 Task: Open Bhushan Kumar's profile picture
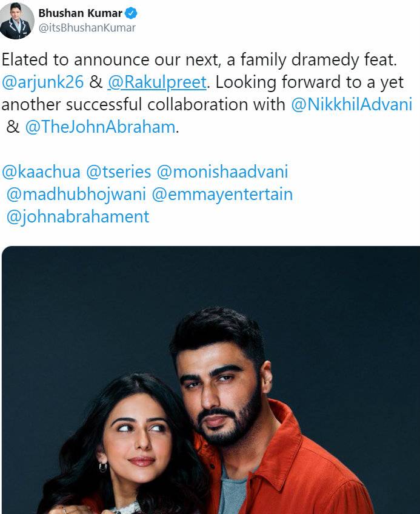(x=17, y=21)
